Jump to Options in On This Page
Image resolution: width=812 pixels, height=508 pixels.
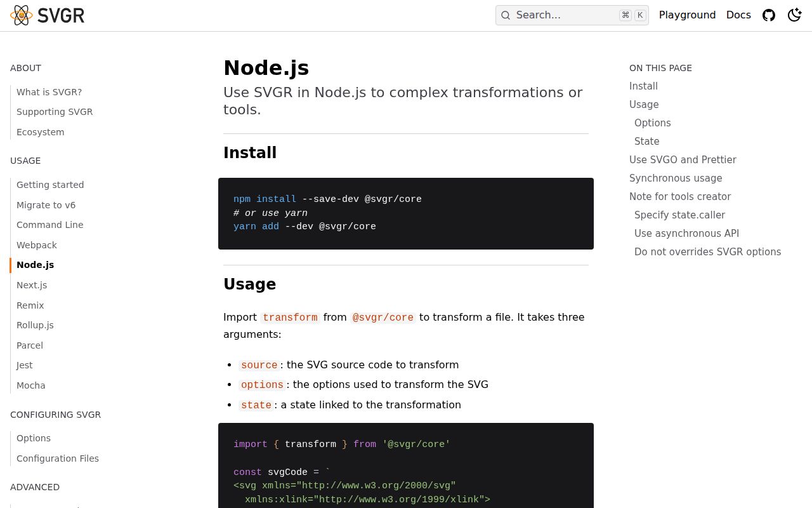pyautogui.click(x=652, y=123)
